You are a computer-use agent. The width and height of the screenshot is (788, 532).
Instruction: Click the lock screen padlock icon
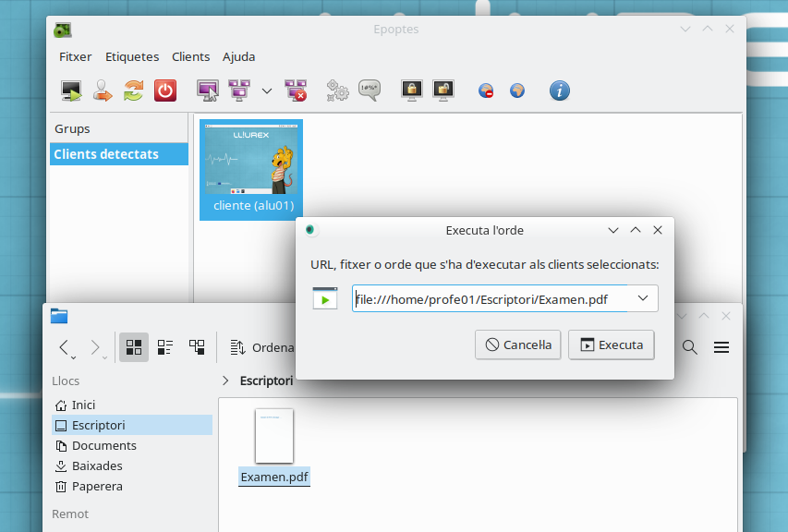pyautogui.click(x=411, y=91)
